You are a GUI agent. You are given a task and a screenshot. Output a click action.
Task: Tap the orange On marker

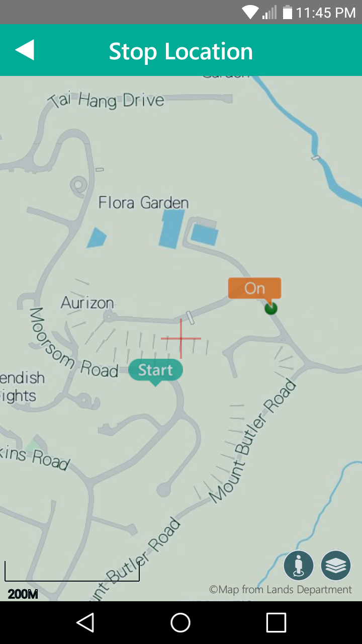(x=254, y=289)
